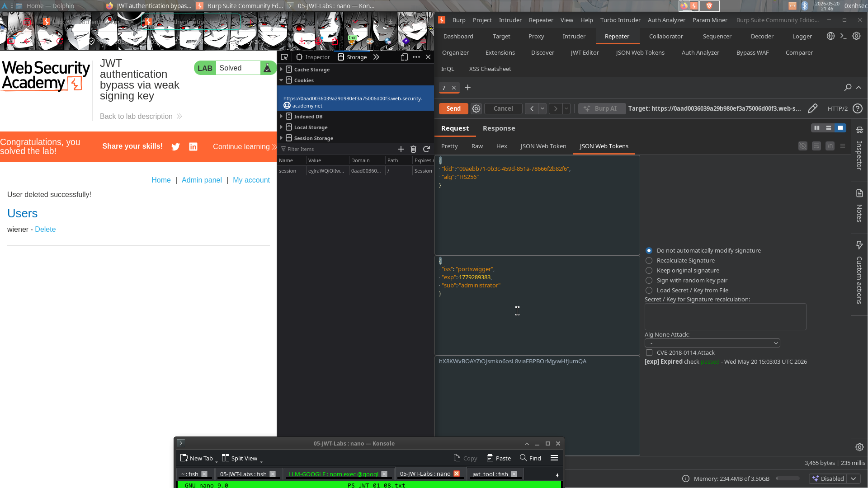Screen dimensions: 868x488
Task: Open Burp AI Disabled dropdown arrow
Action: (853, 479)
